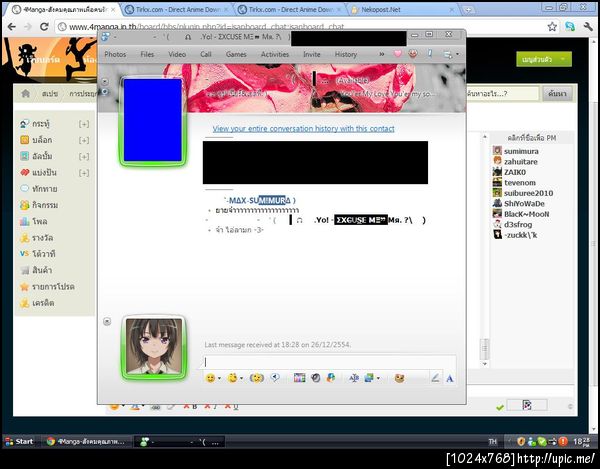
Task: Click the home icon in the site navigation bar
Action: [x=26, y=93]
